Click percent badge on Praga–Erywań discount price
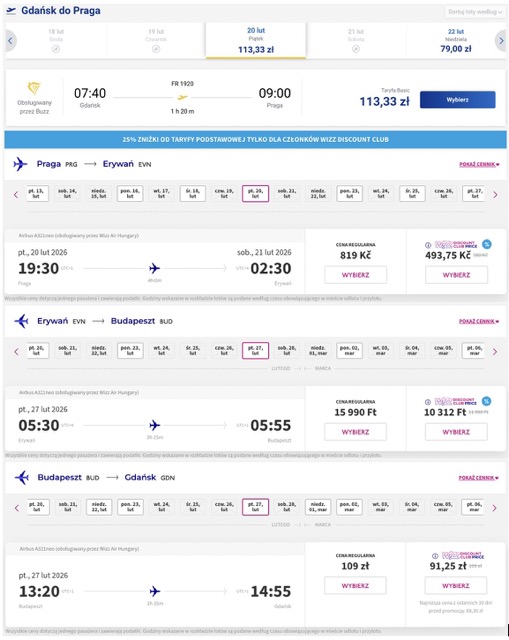This screenshot has width=509, height=640. coord(487,244)
